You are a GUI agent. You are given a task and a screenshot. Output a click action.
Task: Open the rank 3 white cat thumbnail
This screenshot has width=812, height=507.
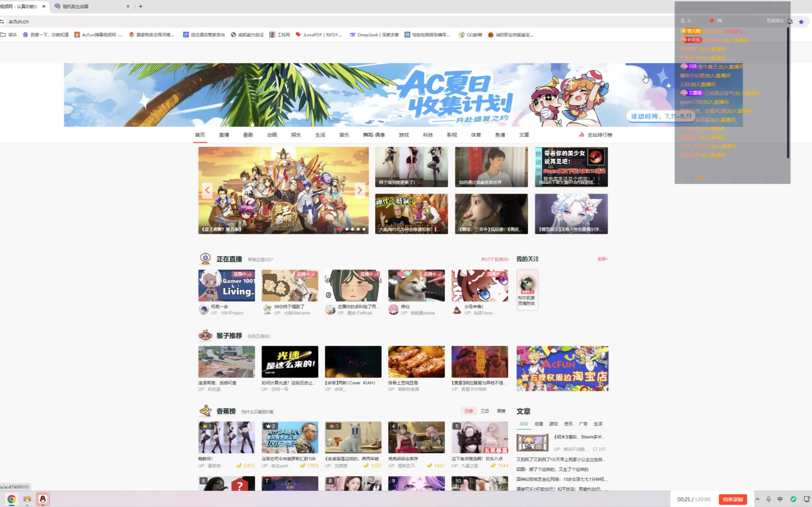click(353, 437)
